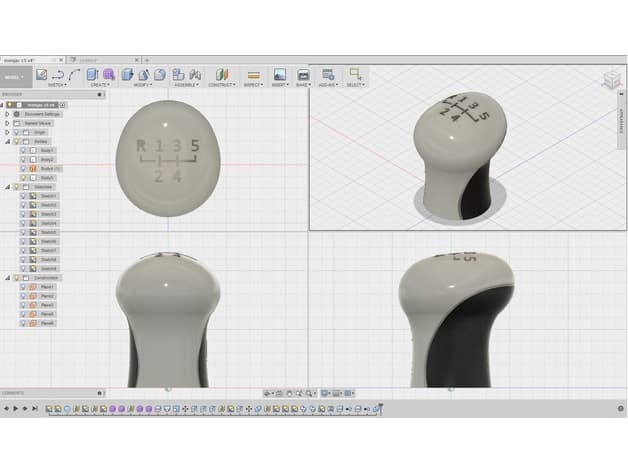The image size is (628, 472).
Task: Open the 3D Print icon in Make
Action: click(304, 75)
